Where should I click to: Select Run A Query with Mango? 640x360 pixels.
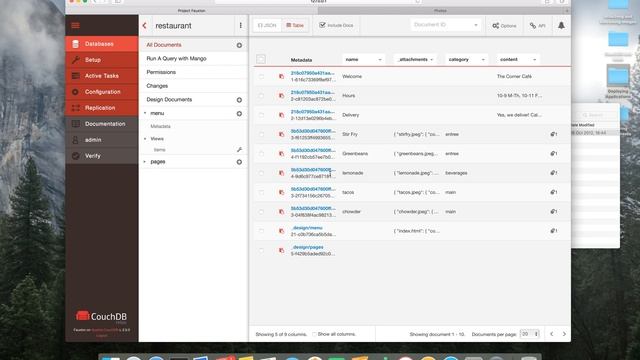pos(176,58)
